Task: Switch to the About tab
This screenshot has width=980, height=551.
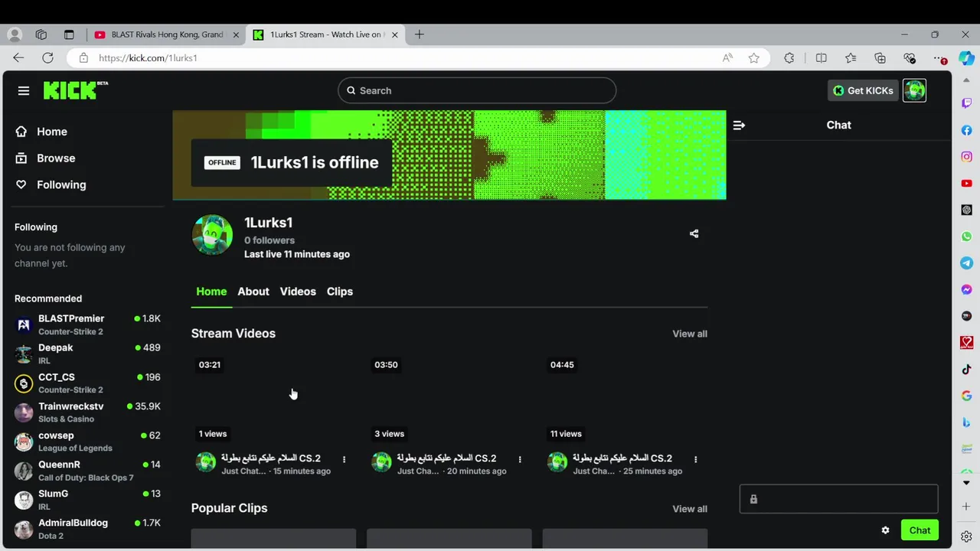Action: point(253,292)
